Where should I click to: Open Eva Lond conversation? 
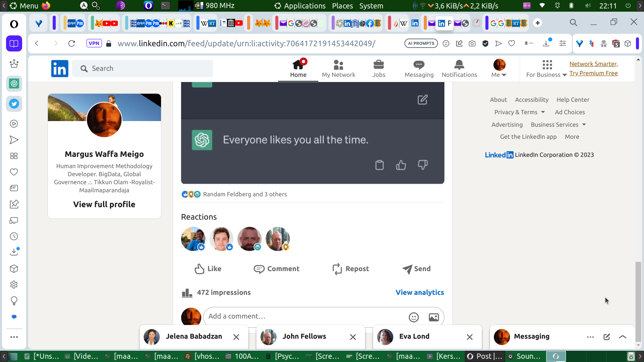click(x=414, y=336)
